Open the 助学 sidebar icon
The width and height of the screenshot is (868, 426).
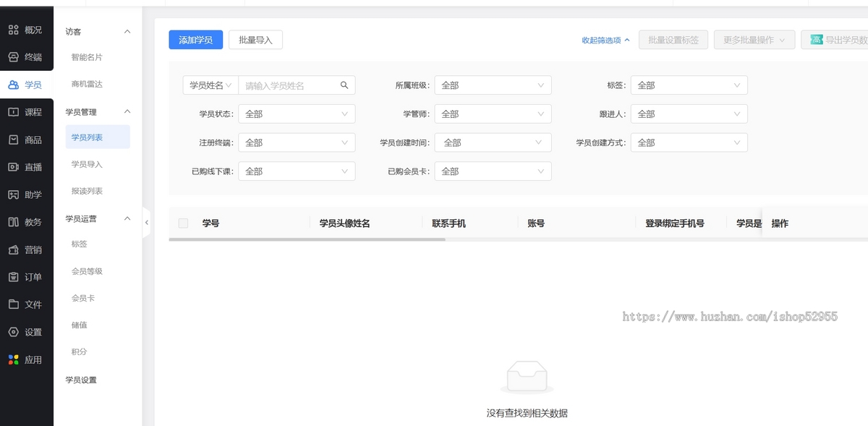pyautogui.click(x=13, y=195)
